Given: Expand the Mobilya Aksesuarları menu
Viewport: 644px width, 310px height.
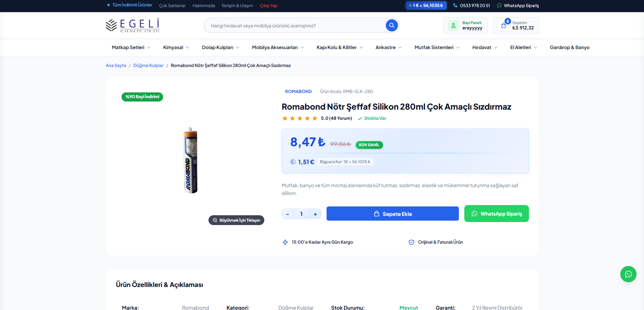Looking at the screenshot, I should (x=278, y=47).
